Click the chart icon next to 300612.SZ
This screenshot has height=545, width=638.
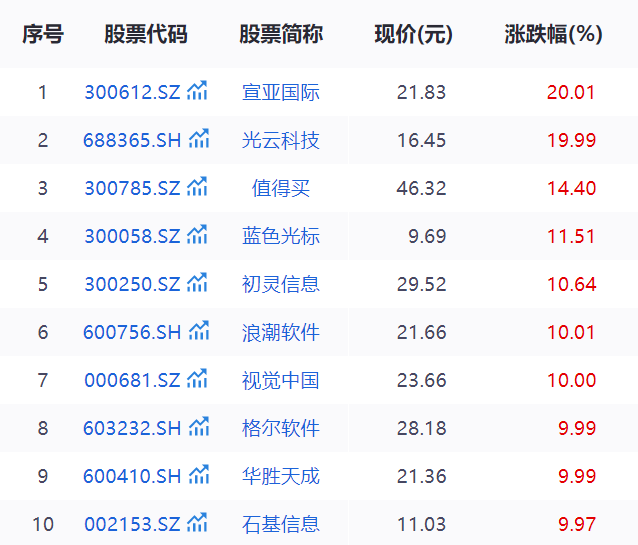197,92
